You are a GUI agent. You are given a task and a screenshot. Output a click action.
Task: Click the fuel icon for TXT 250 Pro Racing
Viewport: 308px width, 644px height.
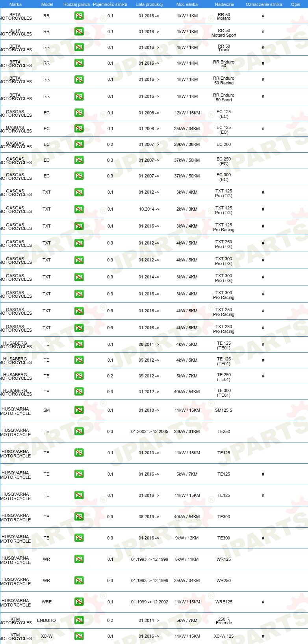click(x=79, y=311)
